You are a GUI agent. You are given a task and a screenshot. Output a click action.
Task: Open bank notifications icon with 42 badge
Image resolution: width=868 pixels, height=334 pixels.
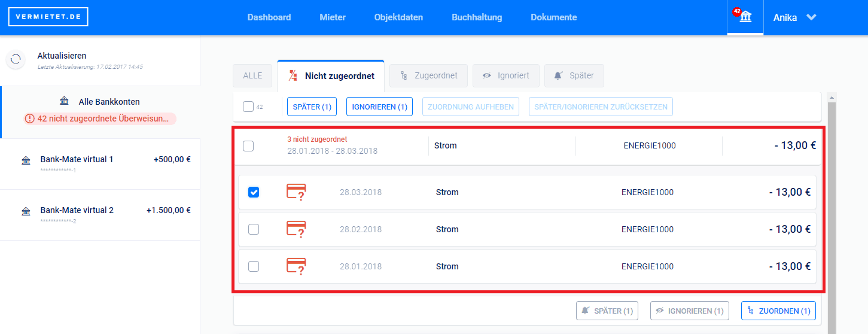click(x=745, y=17)
